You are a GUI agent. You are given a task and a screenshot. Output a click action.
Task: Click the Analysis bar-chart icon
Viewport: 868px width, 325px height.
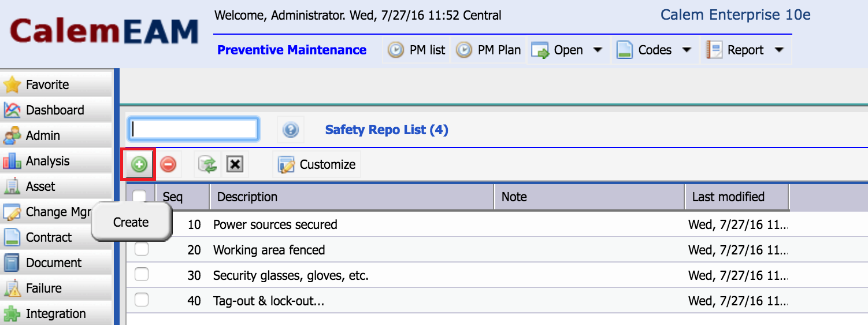coord(12,161)
